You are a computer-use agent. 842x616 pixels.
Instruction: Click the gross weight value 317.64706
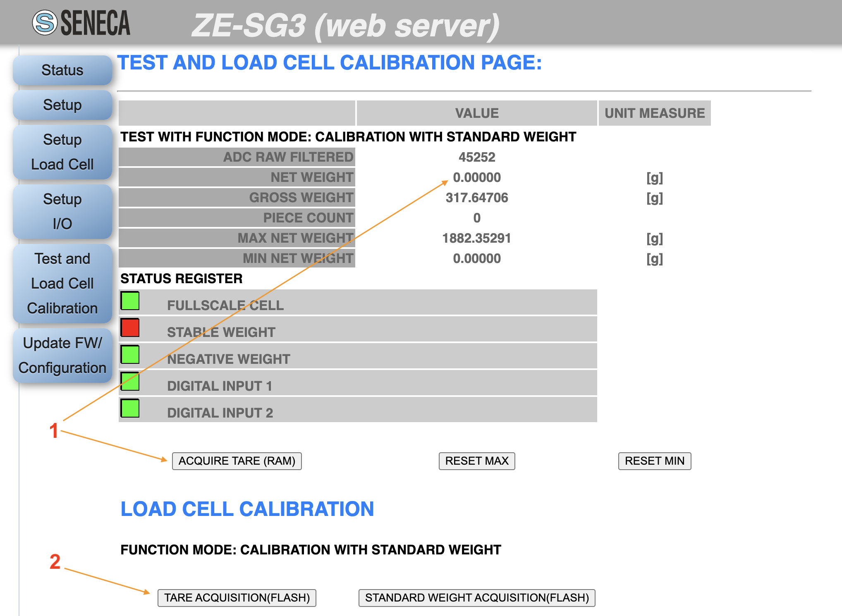[477, 198]
